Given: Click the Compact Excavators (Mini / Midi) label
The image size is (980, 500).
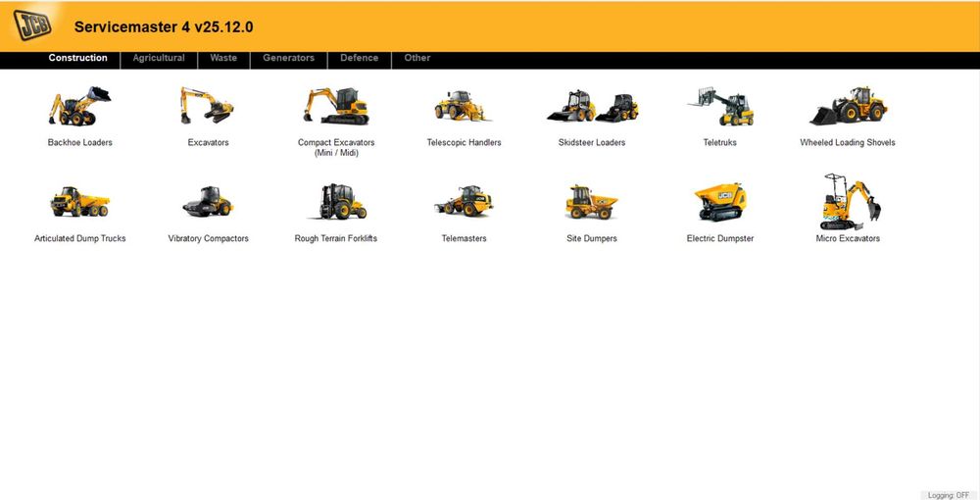Looking at the screenshot, I should coord(336,147).
